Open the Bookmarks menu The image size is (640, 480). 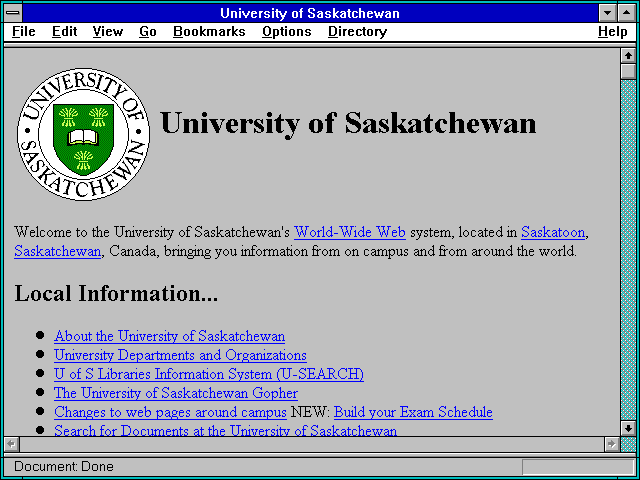(209, 31)
